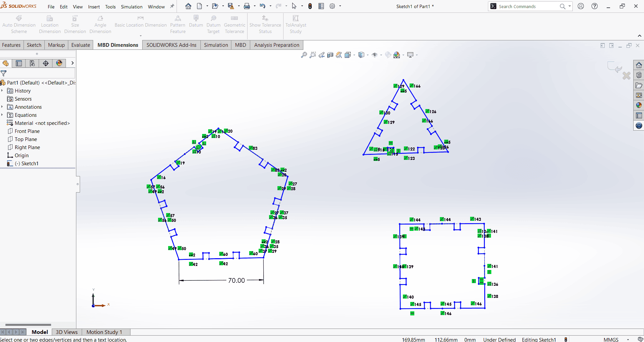This screenshot has width=644, height=342.
Task: Switch to the Evaluate tab
Action: click(81, 45)
